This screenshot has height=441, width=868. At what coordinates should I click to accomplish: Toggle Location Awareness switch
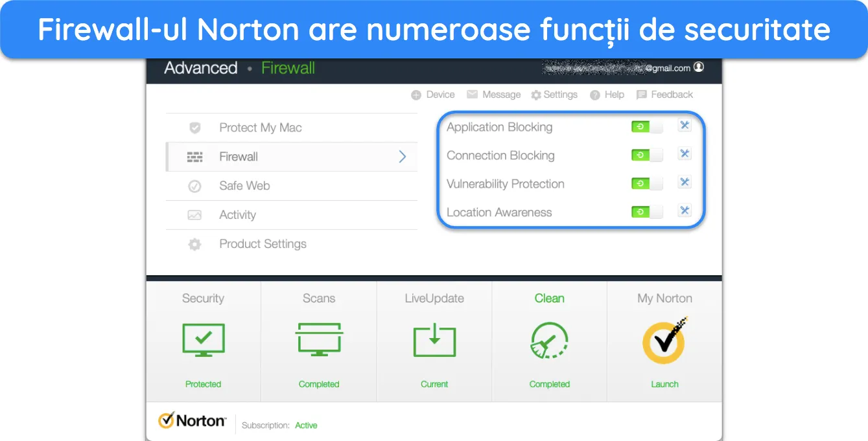647,212
